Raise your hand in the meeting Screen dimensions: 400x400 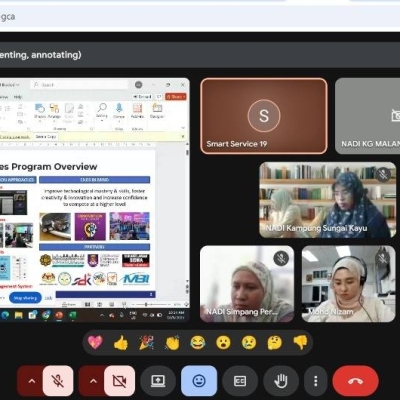pyautogui.click(x=281, y=381)
